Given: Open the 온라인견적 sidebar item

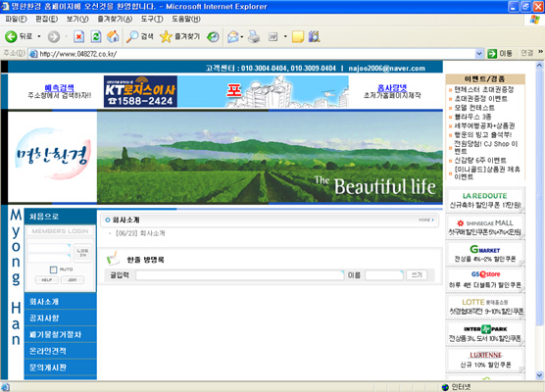Looking at the screenshot, I should click(x=61, y=351).
